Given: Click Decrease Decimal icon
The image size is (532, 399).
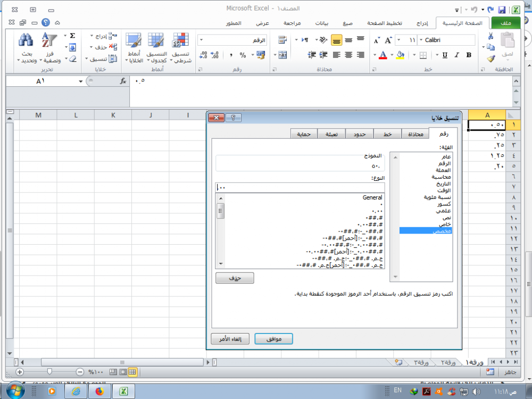Looking at the screenshot, I should point(203,55).
